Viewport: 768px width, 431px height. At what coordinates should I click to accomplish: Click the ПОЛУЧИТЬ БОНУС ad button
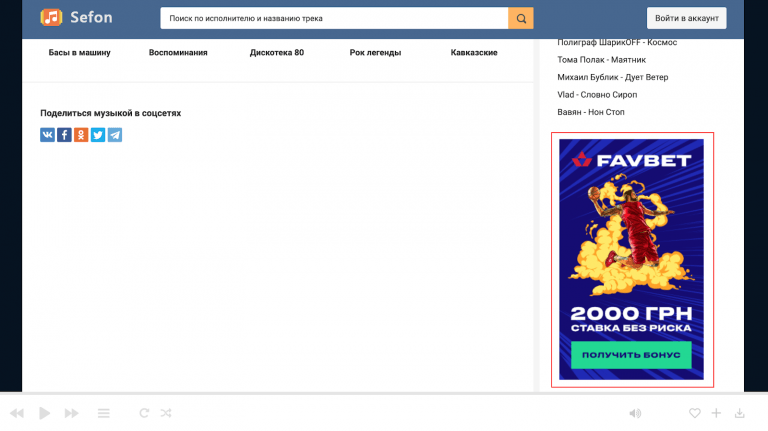631,355
